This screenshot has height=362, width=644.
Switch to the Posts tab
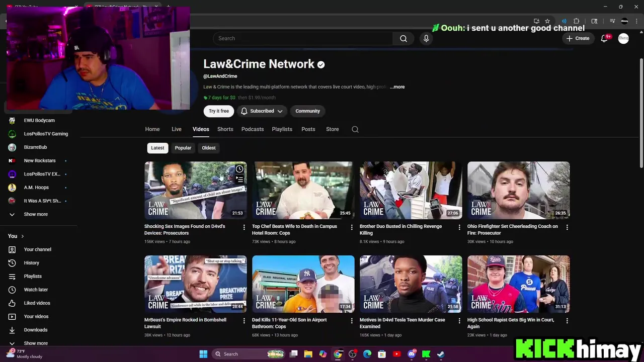tap(308, 129)
